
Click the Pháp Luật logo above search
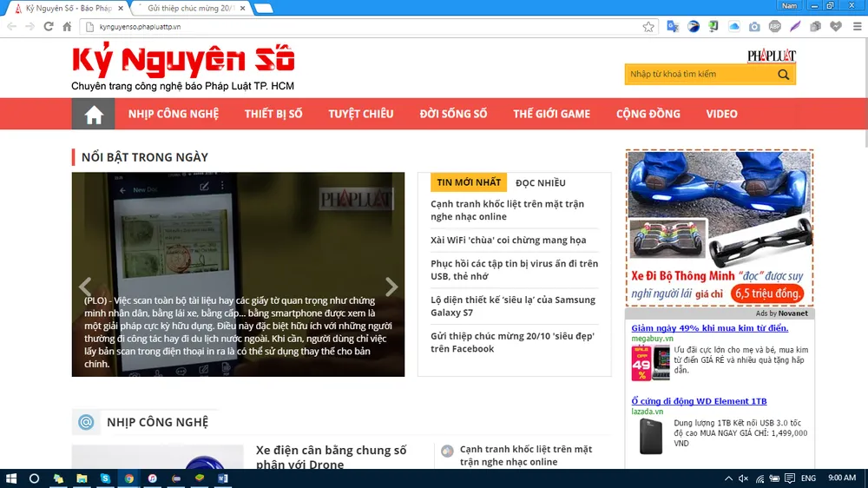tap(771, 56)
